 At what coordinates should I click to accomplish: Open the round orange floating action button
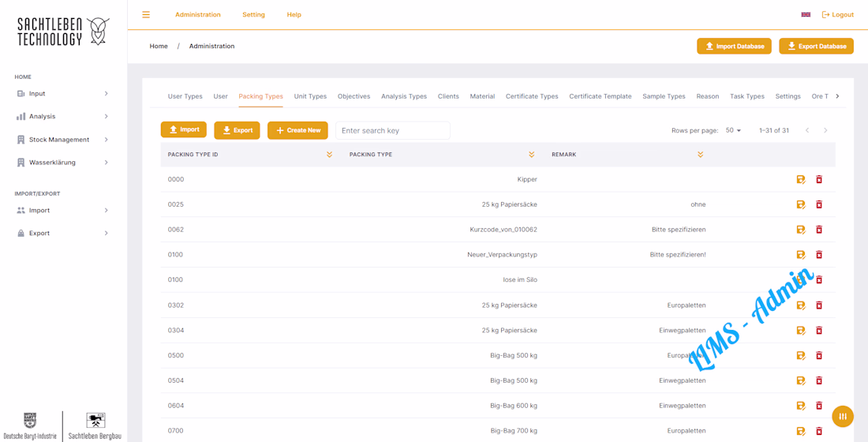(843, 417)
